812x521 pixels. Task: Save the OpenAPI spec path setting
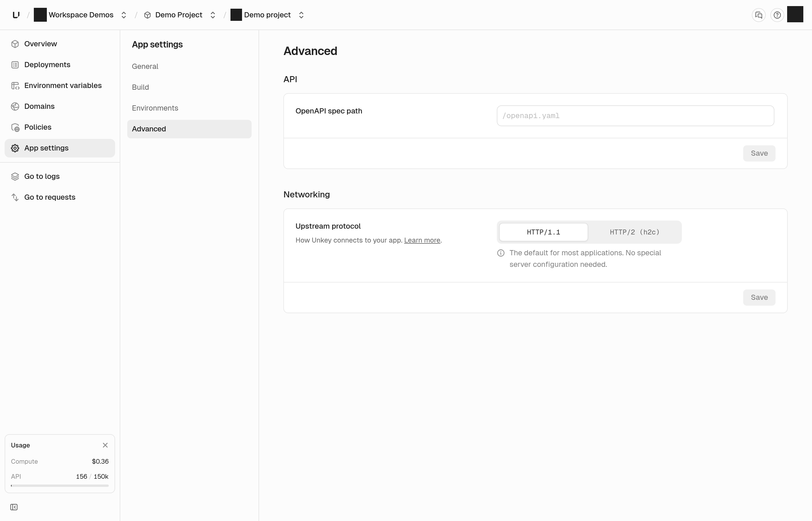(x=759, y=153)
